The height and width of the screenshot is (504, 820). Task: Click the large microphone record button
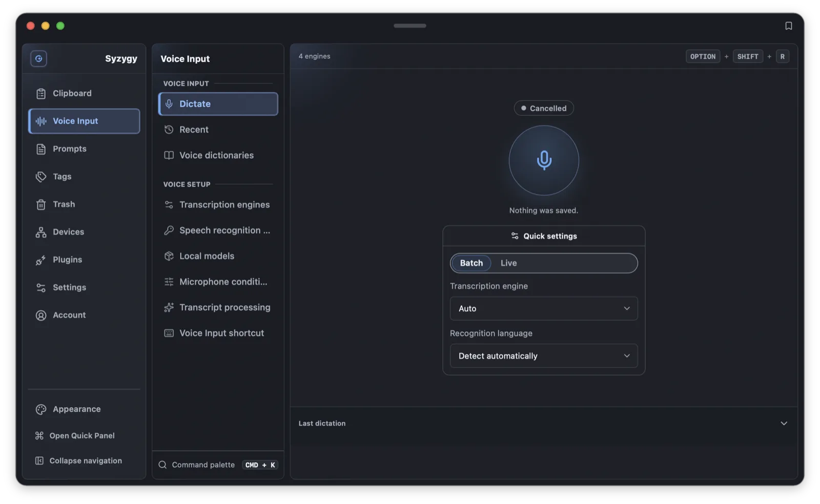coord(544,160)
